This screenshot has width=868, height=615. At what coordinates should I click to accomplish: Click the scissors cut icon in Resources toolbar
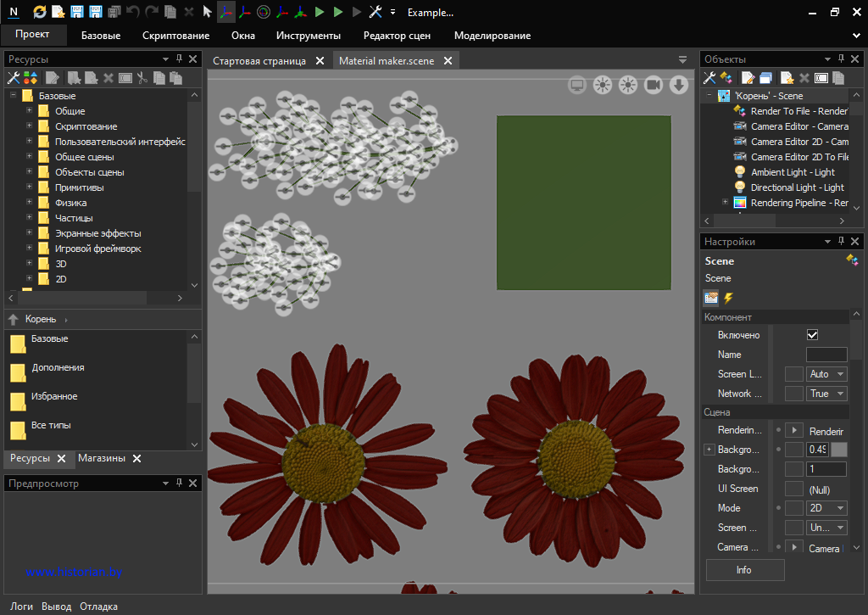pos(142,78)
